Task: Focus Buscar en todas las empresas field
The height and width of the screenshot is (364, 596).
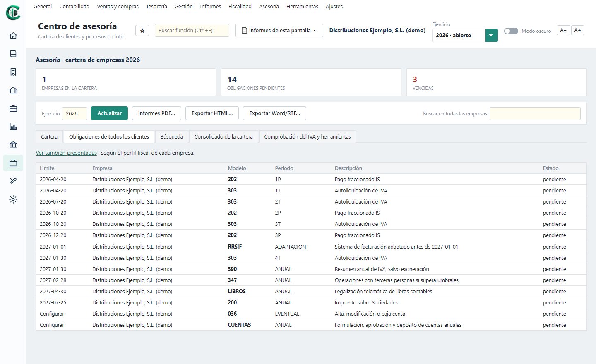Action: [x=535, y=114]
